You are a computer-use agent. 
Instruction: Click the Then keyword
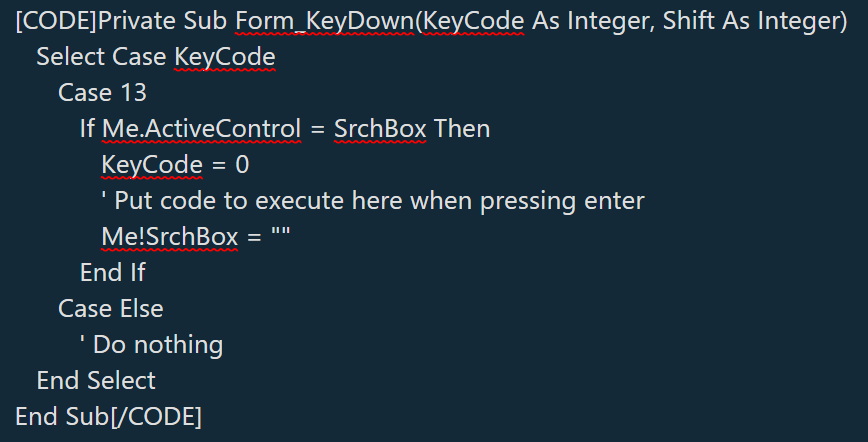coord(462,130)
